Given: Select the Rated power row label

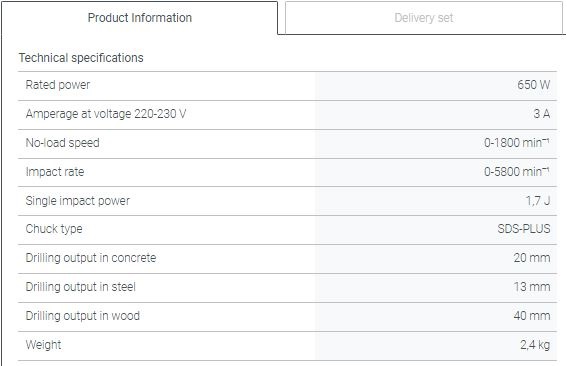Looking at the screenshot, I should [58, 85].
